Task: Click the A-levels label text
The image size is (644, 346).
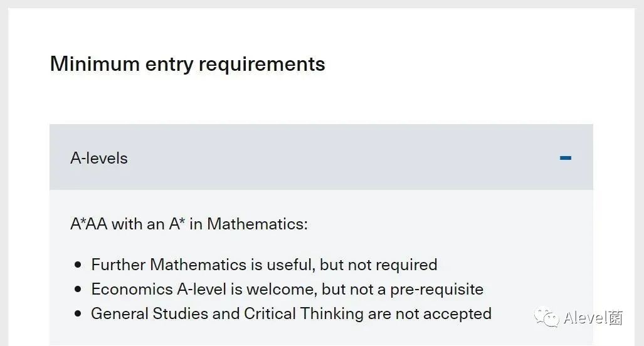Action: pos(99,158)
